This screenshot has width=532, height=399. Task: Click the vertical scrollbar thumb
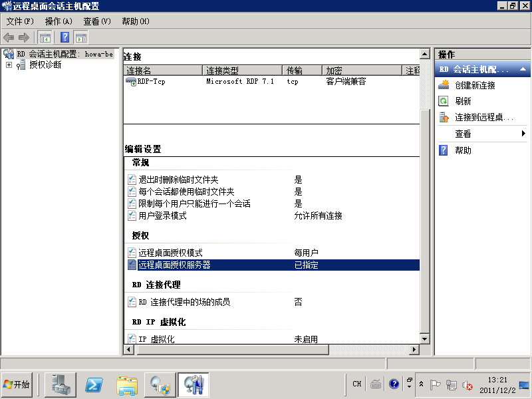click(x=424, y=221)
